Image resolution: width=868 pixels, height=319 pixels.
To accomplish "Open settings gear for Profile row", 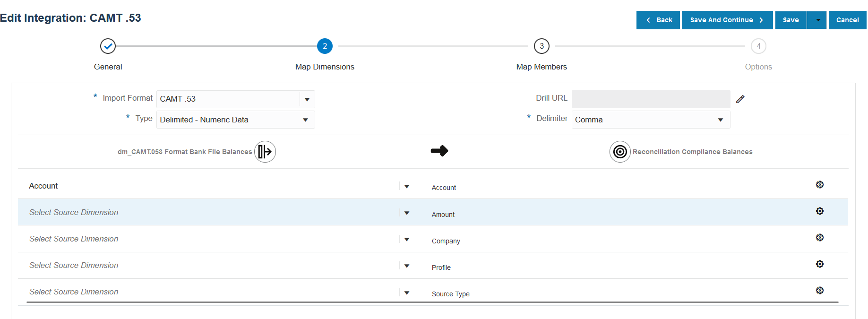I will pyautogui.click(x=819, y=264).
